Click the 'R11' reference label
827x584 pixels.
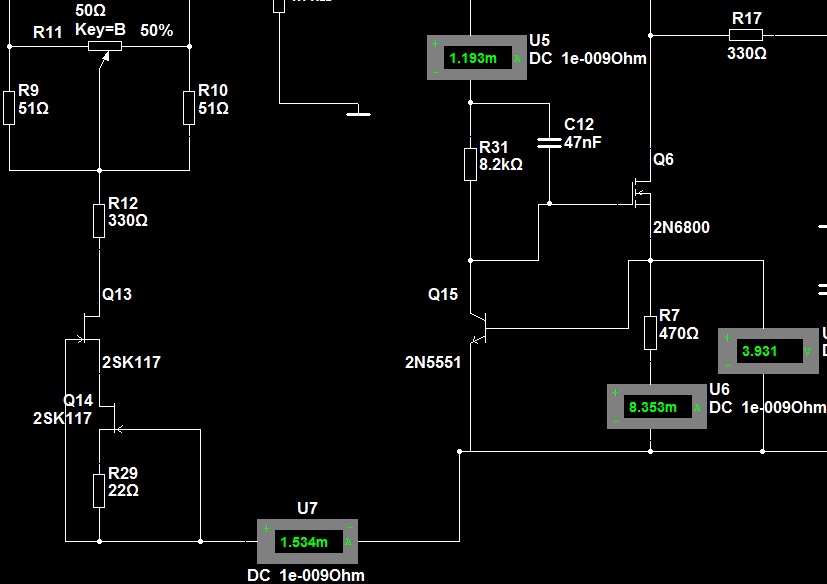[x=47, y=32]
